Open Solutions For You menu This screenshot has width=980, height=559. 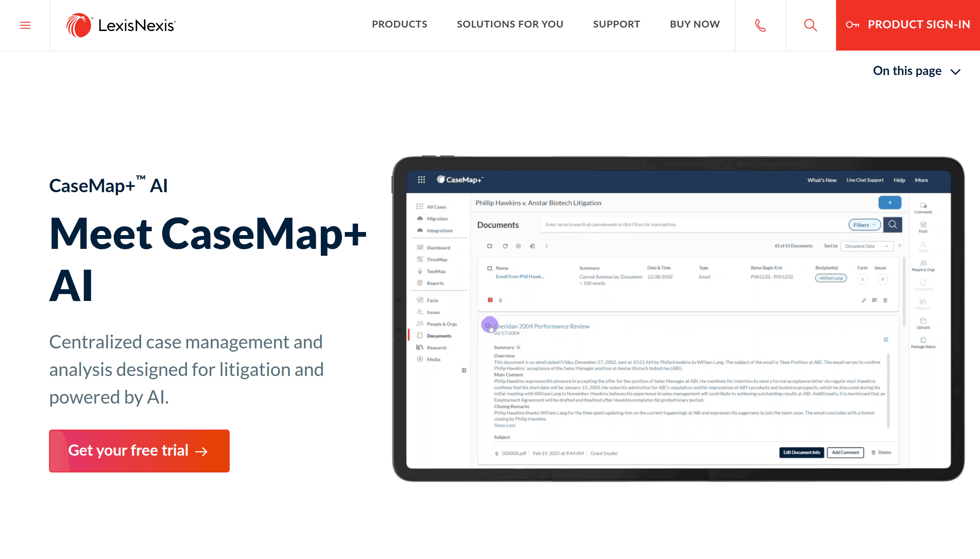[x=510, y=24]
